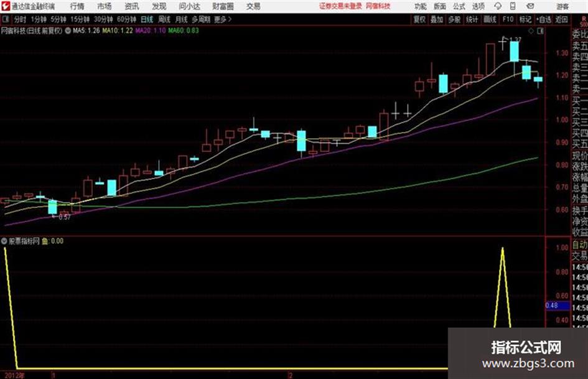This screenshot has width=588, height=379.
Task: Click the 0.57 low price marker
Action: click(65, 217)
